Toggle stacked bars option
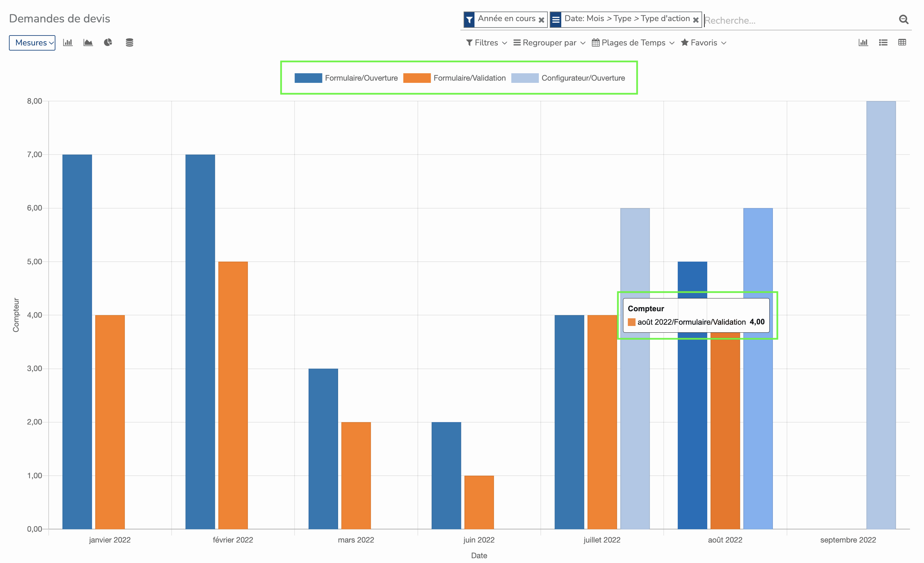This screenshot has height=563, width=924. (129, 42)
